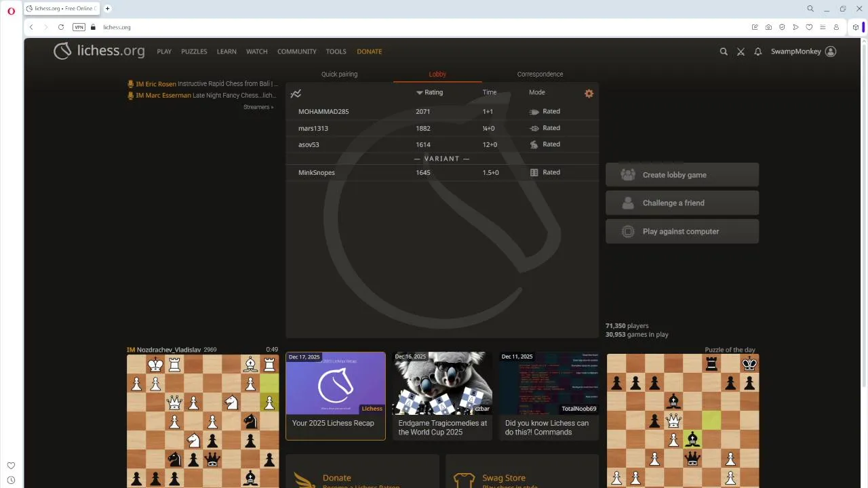Click bullet icon in MOHAMMAD285 row
Screen dimensions: 868x488
coord(534,112)
